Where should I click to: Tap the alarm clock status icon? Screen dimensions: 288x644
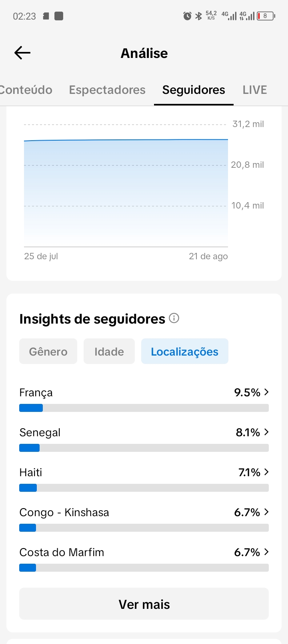(187, 16)
